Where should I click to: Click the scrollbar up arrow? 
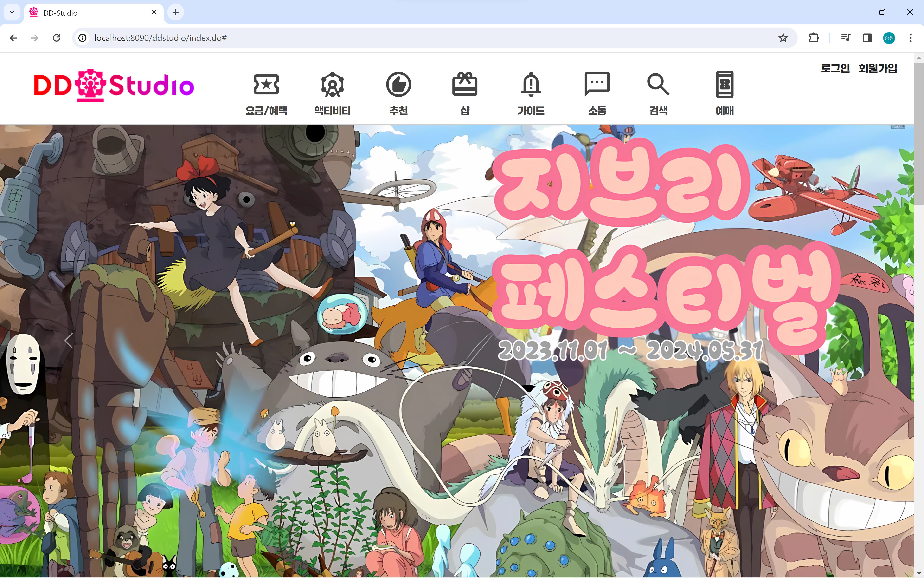pos(919,58)
